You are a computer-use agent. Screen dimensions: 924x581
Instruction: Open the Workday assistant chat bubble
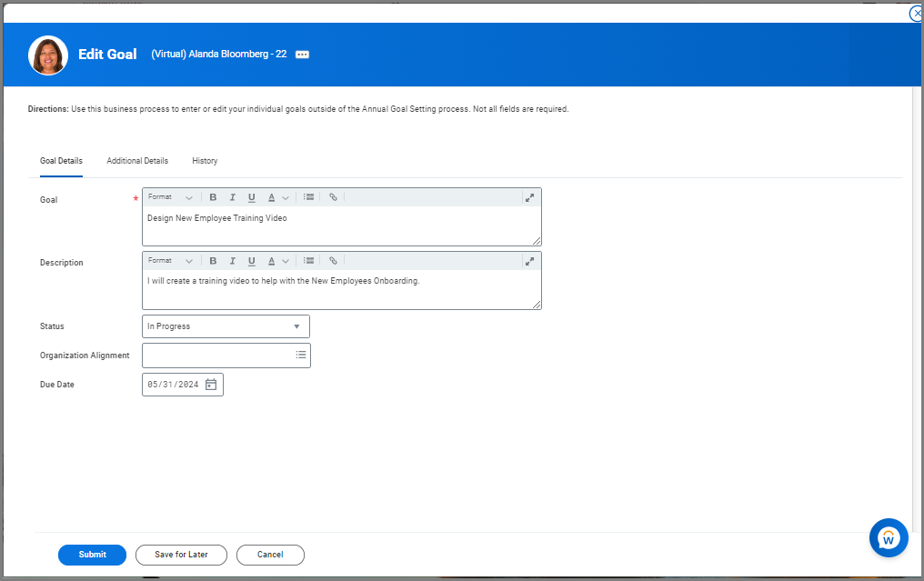889,538
